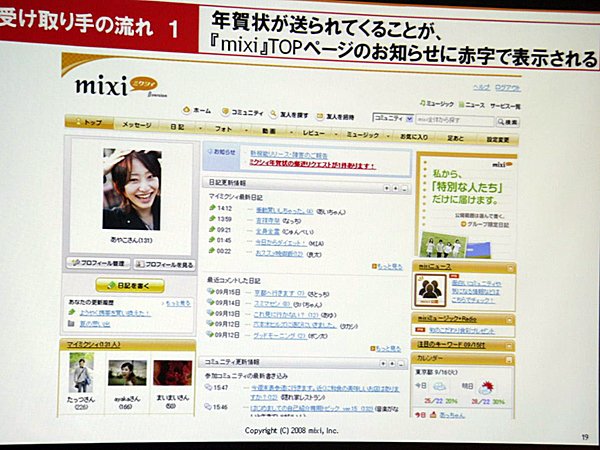Collapse the 注目のキーワード side panel
The image size is (600, 450).
pos(509,346)
